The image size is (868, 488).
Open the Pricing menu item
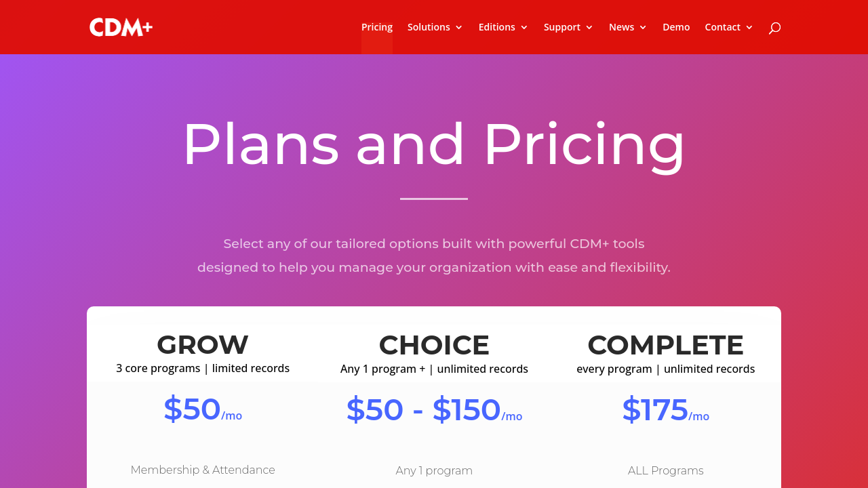[x=377, y=27]
